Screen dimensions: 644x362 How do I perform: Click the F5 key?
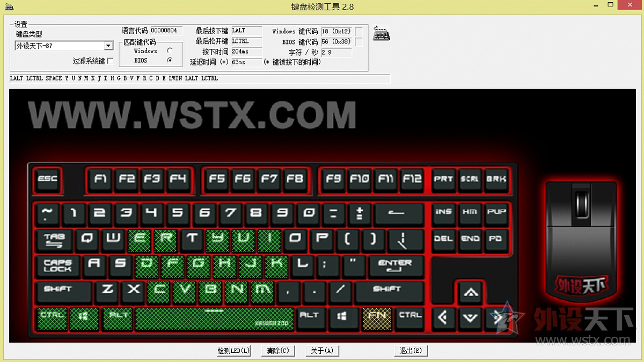[217, 180]
